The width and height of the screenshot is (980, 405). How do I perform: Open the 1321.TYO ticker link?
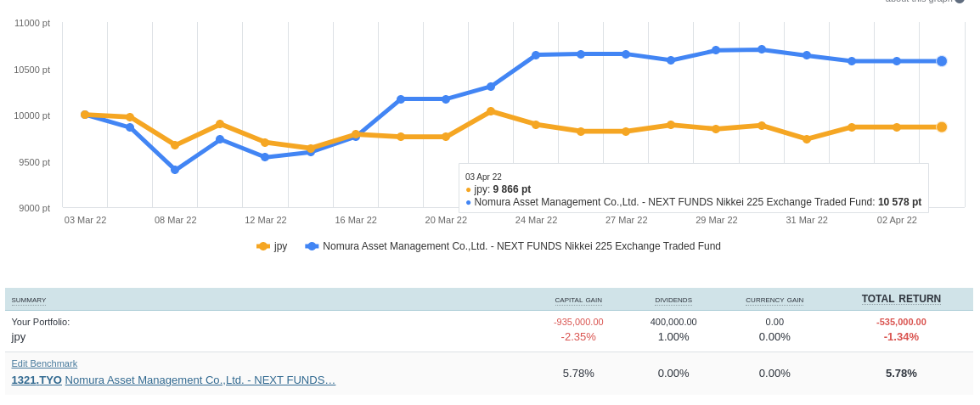37,380
